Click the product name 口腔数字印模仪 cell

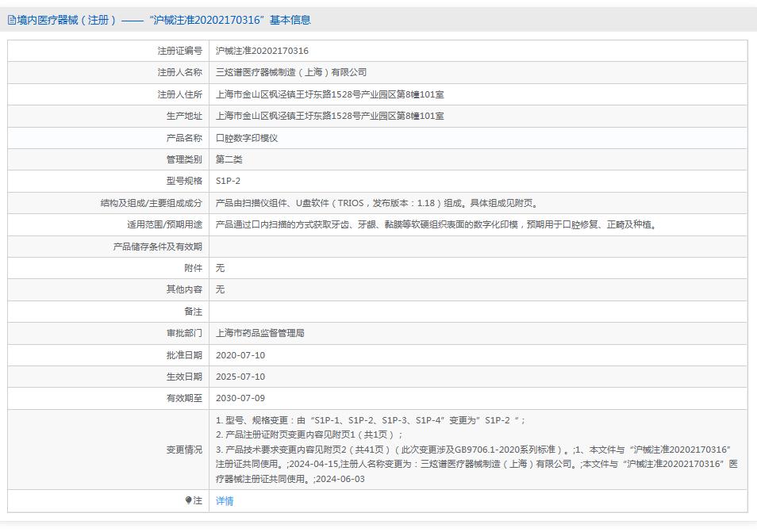tap(246, 137)
